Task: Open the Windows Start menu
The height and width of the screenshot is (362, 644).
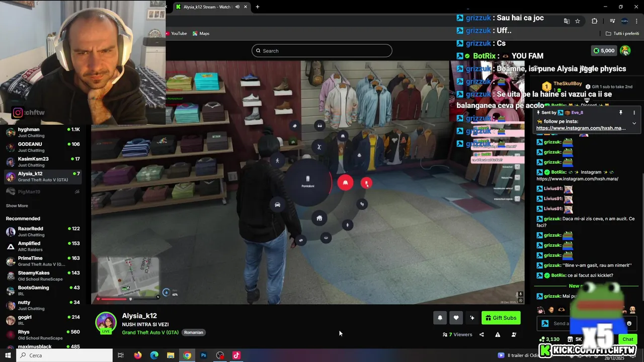Action: [8, 355]
